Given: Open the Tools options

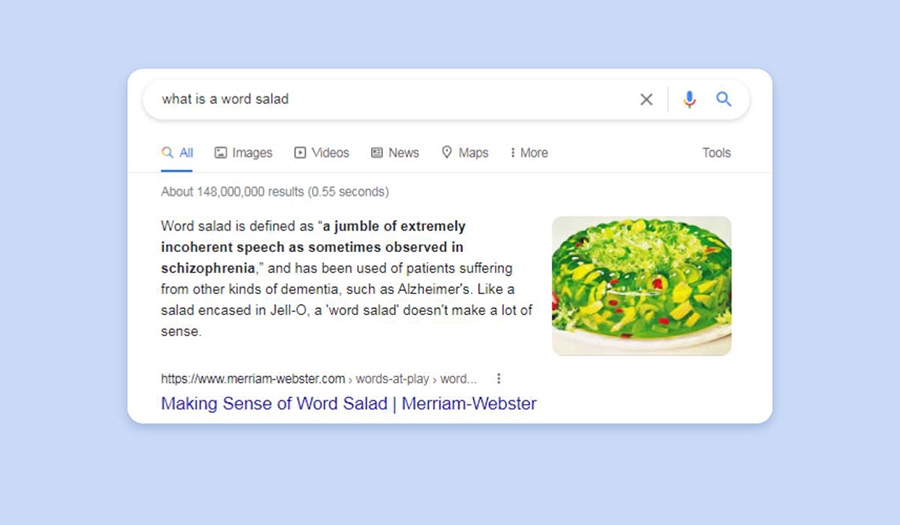Looking at the screenshot, I should [716, 153].
